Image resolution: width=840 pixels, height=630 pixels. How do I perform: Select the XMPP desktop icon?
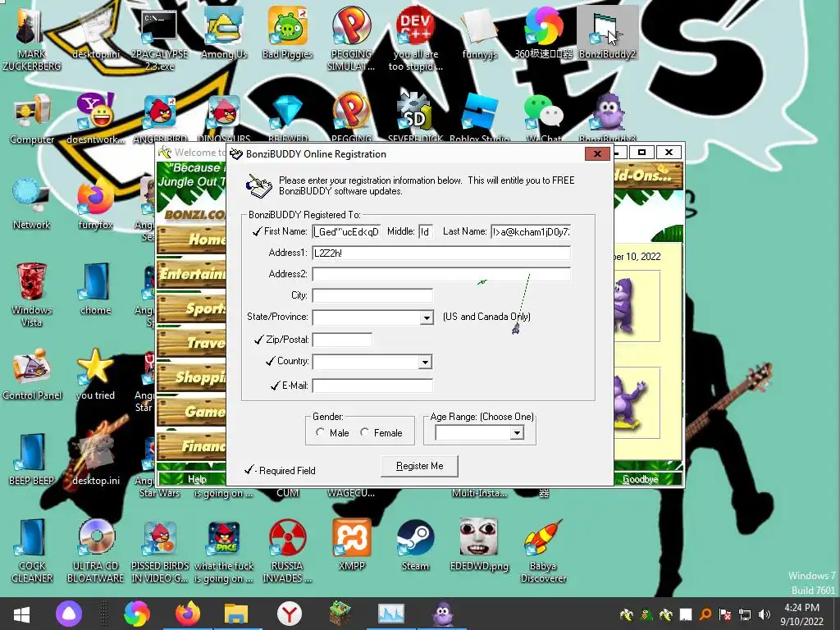click(351, 546)
